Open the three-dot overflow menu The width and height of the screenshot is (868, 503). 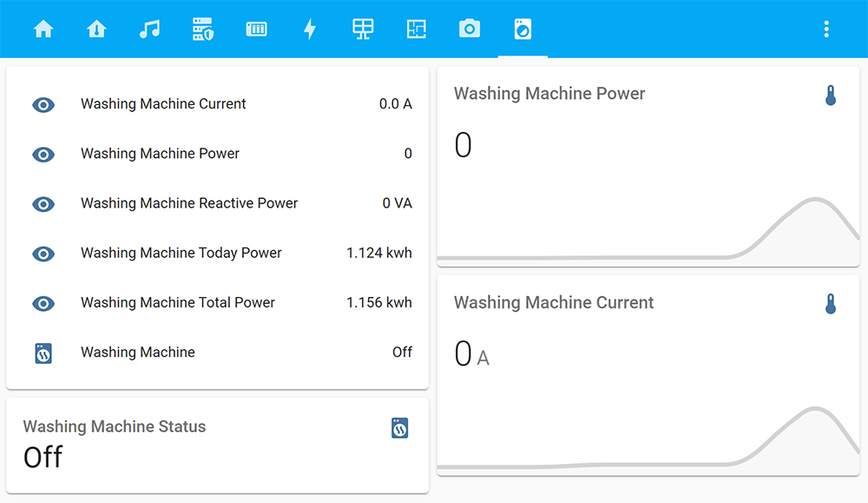826,28
